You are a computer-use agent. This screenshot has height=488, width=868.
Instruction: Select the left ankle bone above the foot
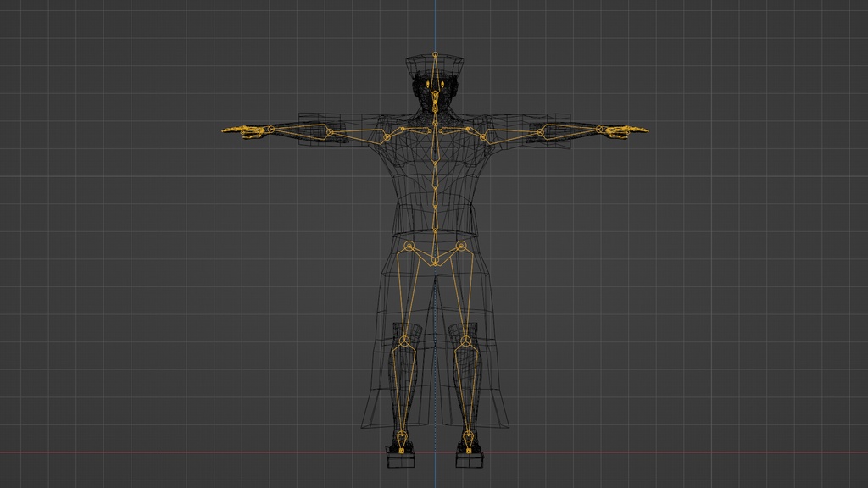[402, 436]
